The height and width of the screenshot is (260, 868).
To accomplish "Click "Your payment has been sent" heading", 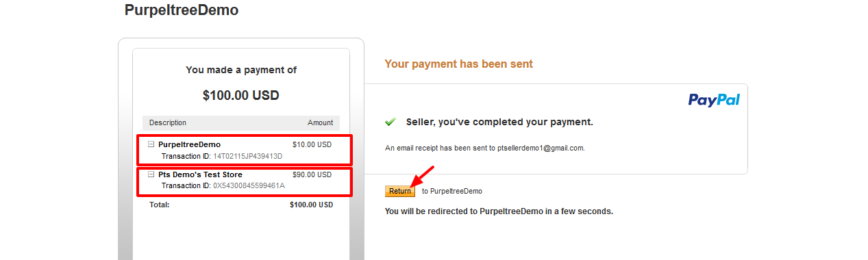I will (x=458, y=64).
